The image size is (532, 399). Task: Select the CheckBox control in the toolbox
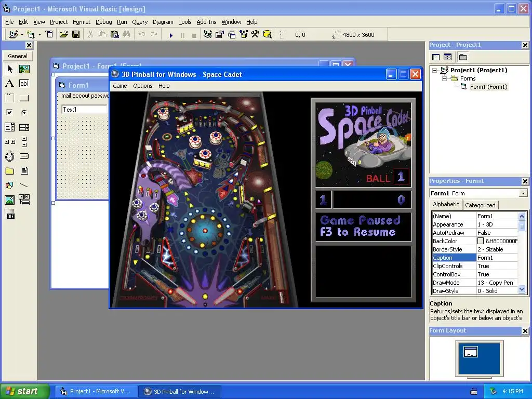pos(10,112)
